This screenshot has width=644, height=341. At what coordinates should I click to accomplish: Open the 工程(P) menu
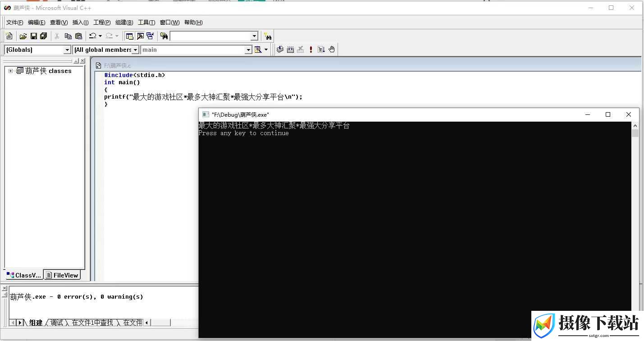[x=102, y=23]
